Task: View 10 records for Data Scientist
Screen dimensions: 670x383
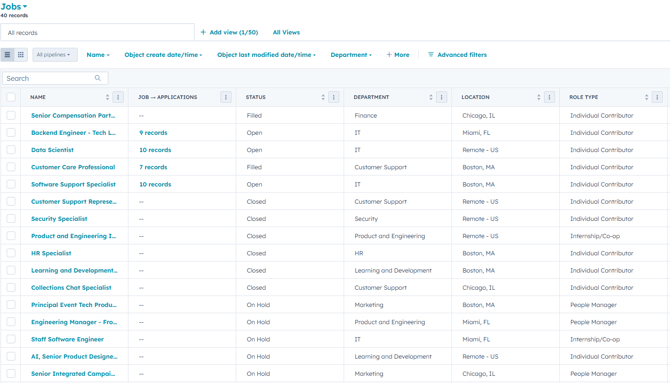Action: (155, 150)
